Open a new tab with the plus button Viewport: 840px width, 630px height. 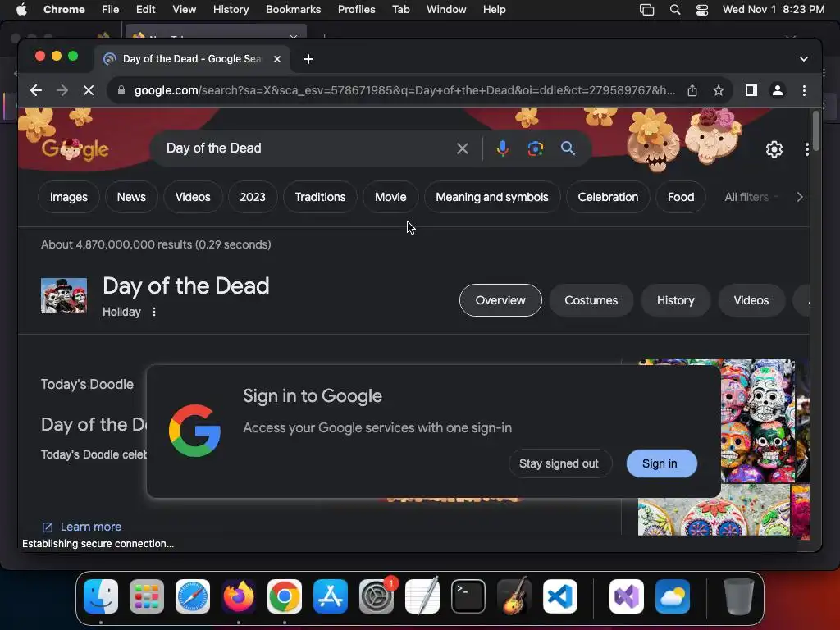[x=308, y=59]
